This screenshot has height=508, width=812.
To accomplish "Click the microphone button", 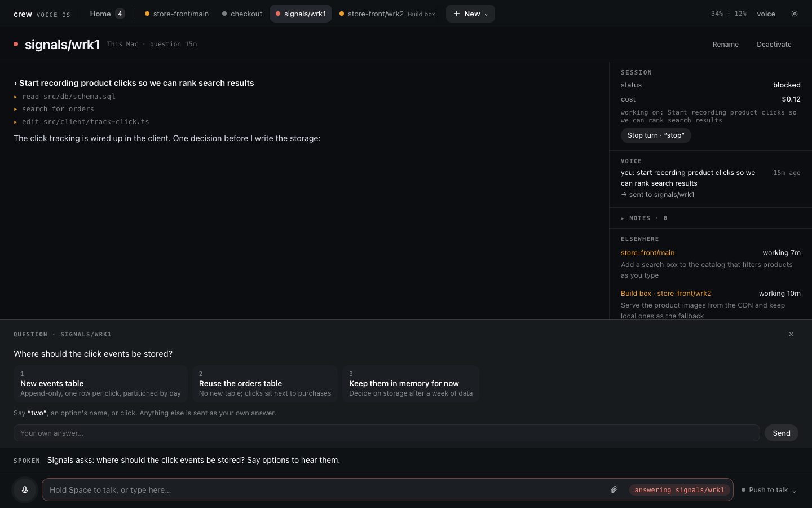I will pyautogui.click(x=25, y=490).
